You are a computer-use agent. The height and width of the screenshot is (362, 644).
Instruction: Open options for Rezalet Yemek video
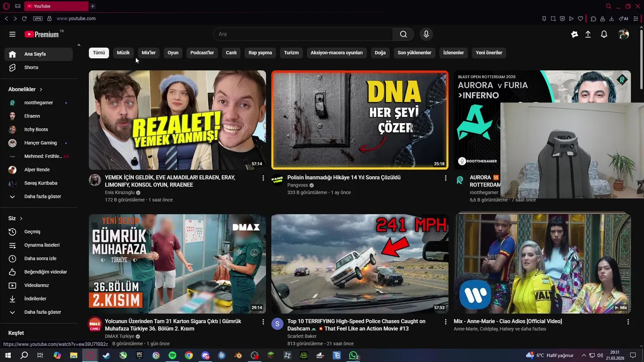263,178
